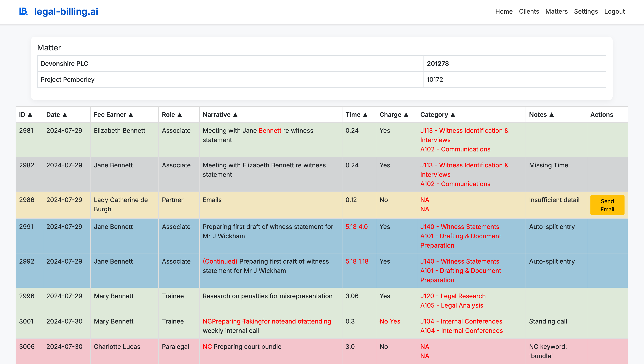The width and height of the screenshot is (644, 364).
Task: Click Logout in the navigation bar
Action: point(615,11)
